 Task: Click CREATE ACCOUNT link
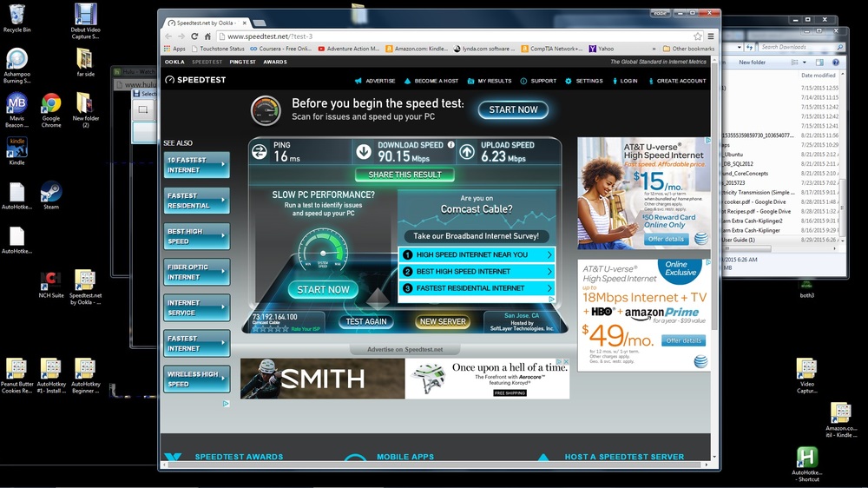[x=676, y=81]
